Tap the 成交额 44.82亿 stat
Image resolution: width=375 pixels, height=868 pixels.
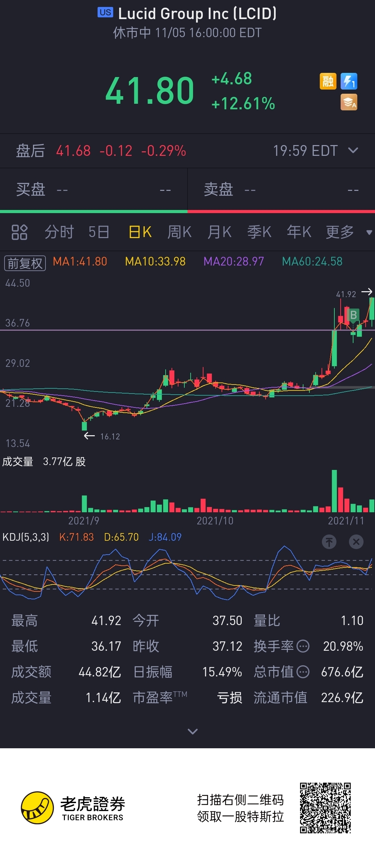66,672
